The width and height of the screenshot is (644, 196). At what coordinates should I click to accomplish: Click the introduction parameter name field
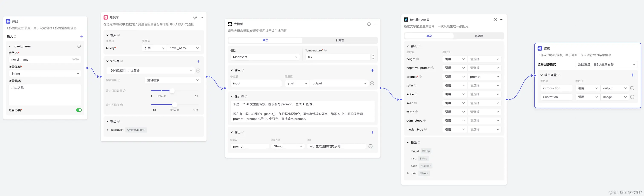556,88
